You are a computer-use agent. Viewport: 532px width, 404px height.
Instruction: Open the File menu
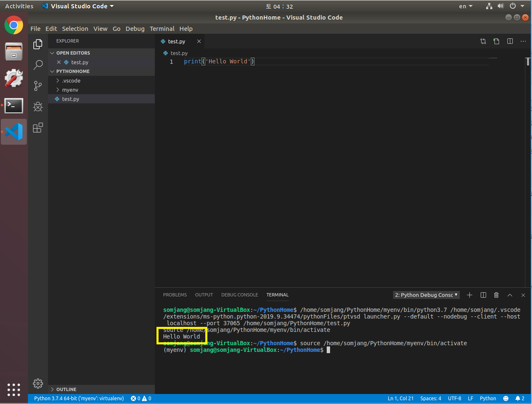tap(35, 29)
